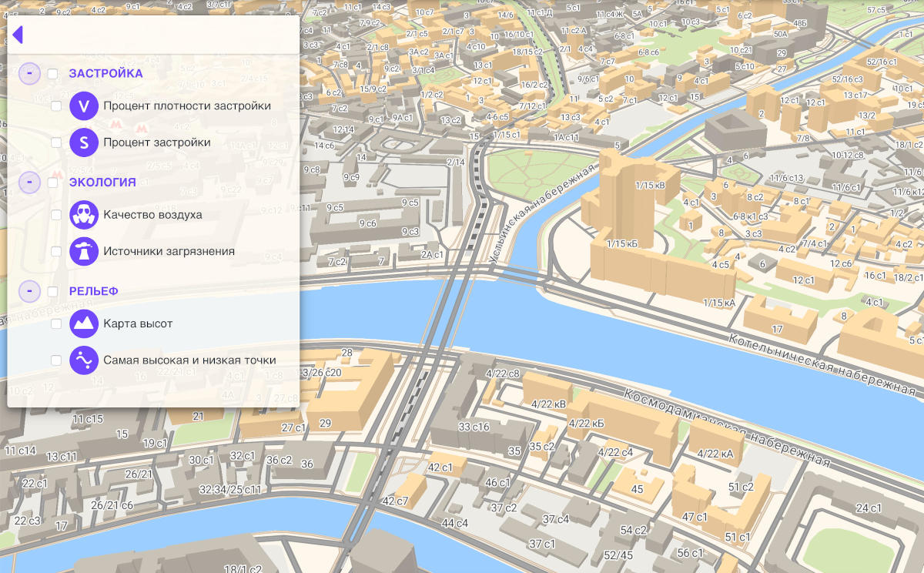Click building labeled 42 с7
This screenshot has height=573, width=924.
point(395,501)
